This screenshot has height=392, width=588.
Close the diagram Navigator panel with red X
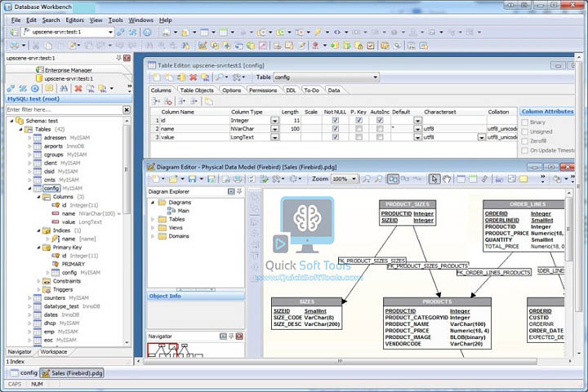pos(239,336)
